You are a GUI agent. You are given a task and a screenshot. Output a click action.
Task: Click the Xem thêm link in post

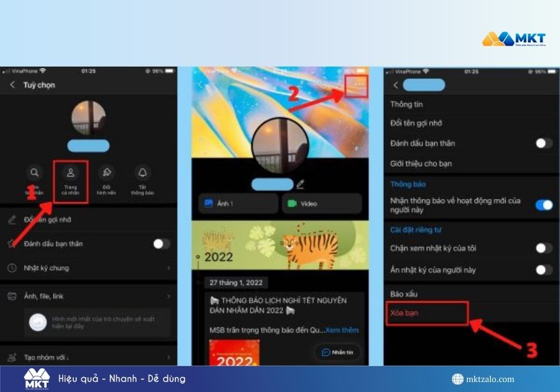(x=342, y=330)
